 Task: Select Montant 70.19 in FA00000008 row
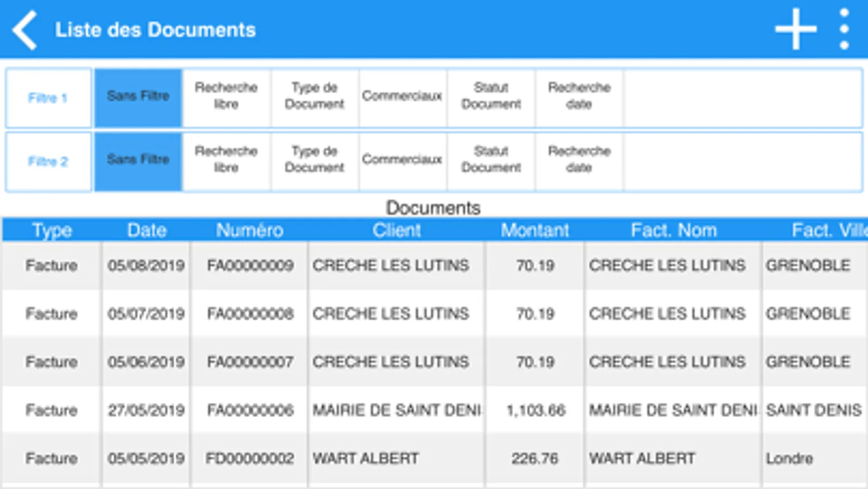click(535, 314)
